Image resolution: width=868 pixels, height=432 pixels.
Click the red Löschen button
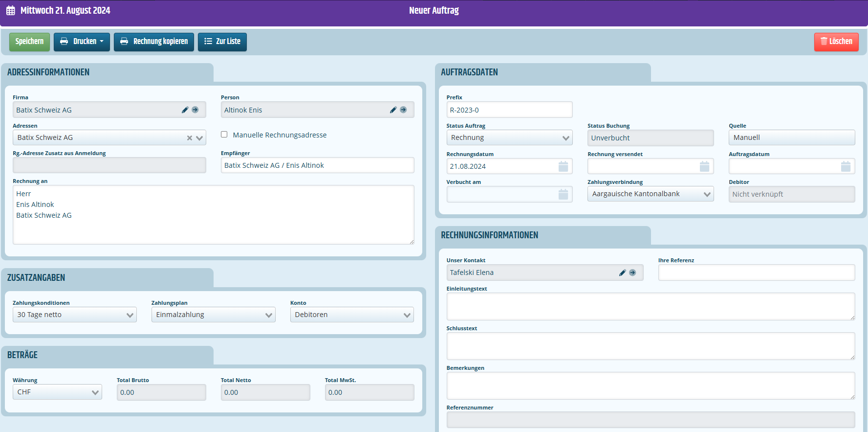836,42
